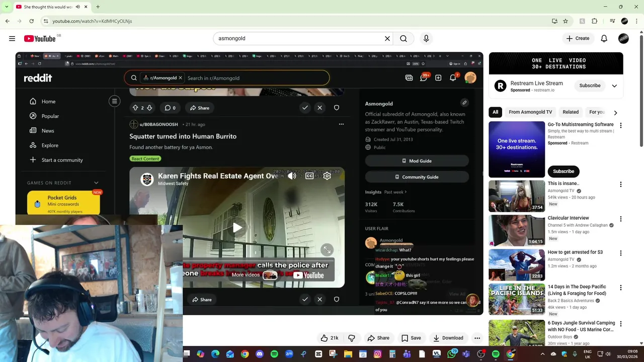This screenshot has width=644, height=362.
Task: Open options for 'How to get arrested for $3'
Action: pyautogui.click(x=620, y=253)
